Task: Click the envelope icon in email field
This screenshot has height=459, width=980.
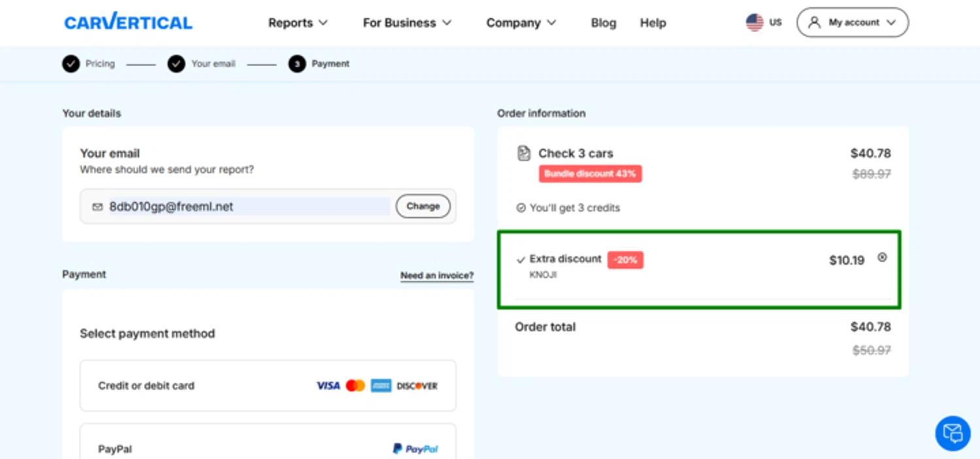Action: [x=97, y=207]
